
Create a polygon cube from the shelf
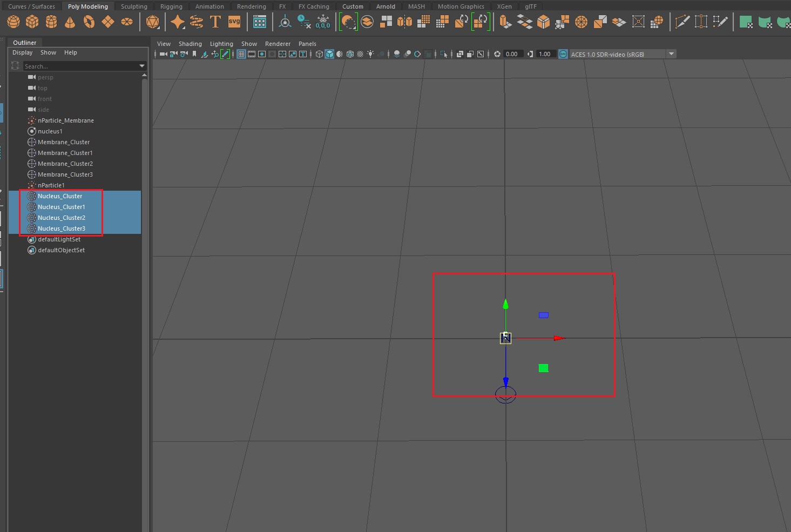click(x=32, y=22)
